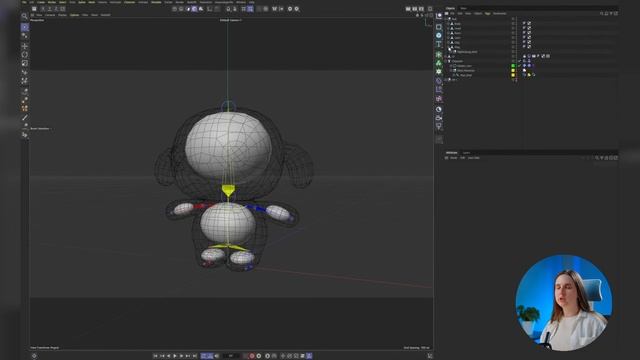Jump to the end of the animation

pos(195,356)
